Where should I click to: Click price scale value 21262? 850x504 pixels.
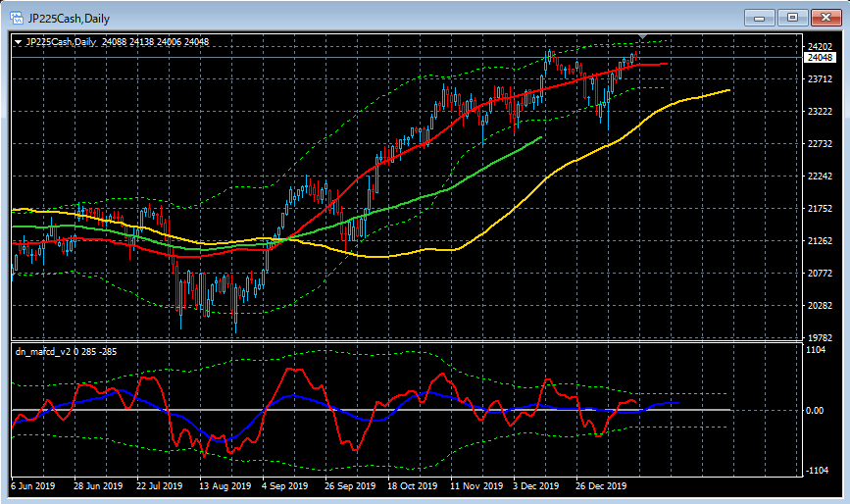click(x=820, y=240)
